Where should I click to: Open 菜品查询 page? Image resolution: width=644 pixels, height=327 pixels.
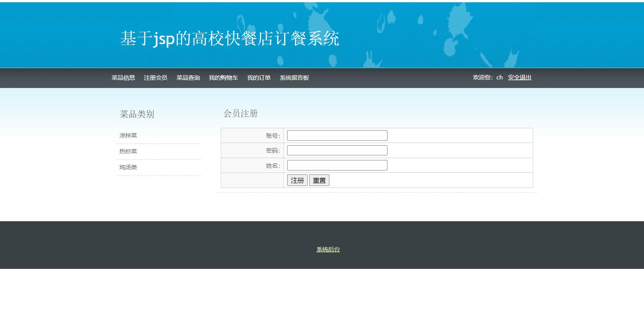tap(188, 78)
